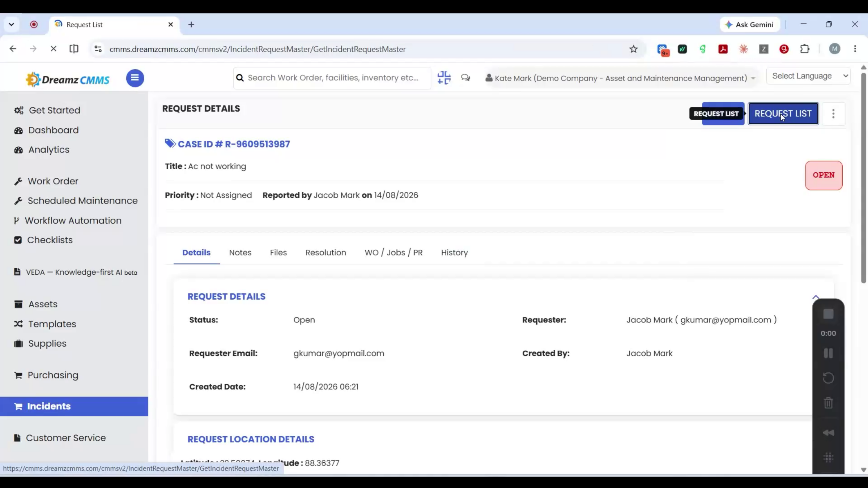Click the search work order input field
This screenshot has width=868, height=488.
pyautogui.click(x=332, y=78)
